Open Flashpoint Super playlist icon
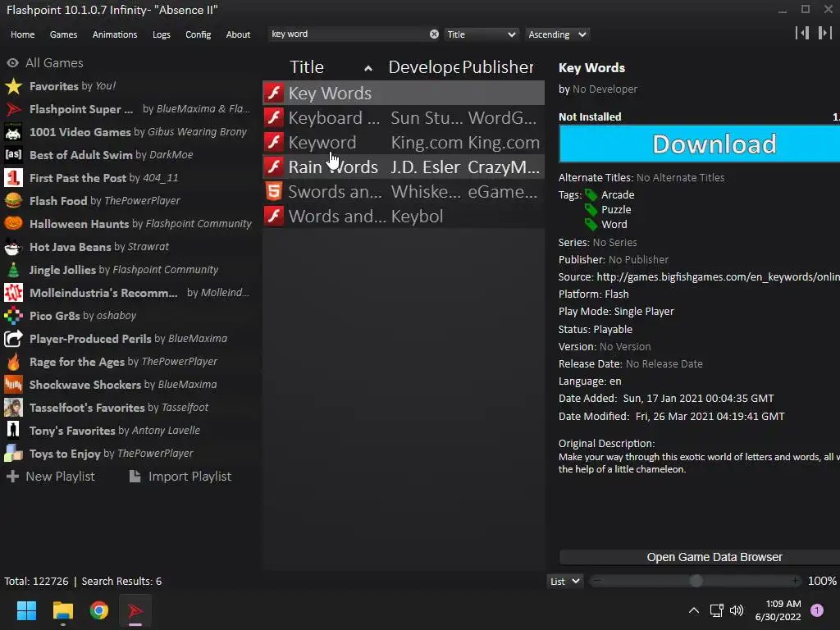The width and height of the screenshot is (840, 630). coord(13,109)
